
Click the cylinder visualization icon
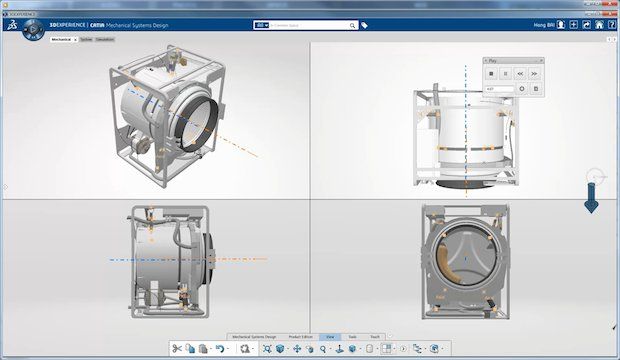[369, 349]
